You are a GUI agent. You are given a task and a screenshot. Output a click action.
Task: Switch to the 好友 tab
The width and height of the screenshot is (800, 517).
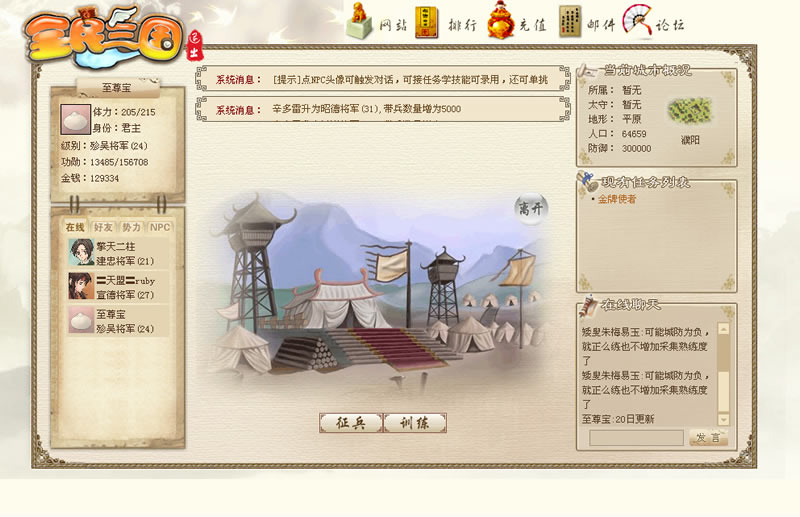pos(103,227)
